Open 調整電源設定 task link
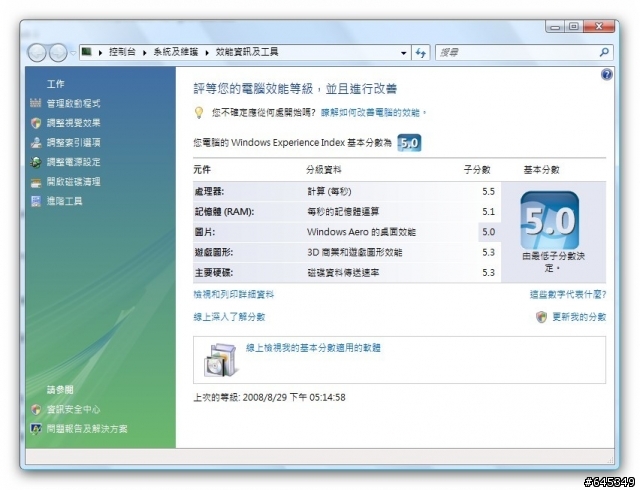 click(x=73, y=162)
